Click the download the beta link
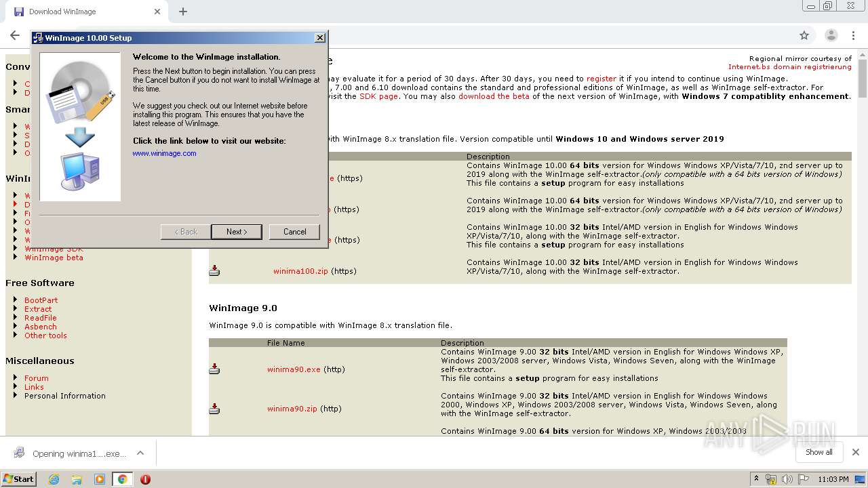Screen dimensions: 868x488 [x=494, y=96]
